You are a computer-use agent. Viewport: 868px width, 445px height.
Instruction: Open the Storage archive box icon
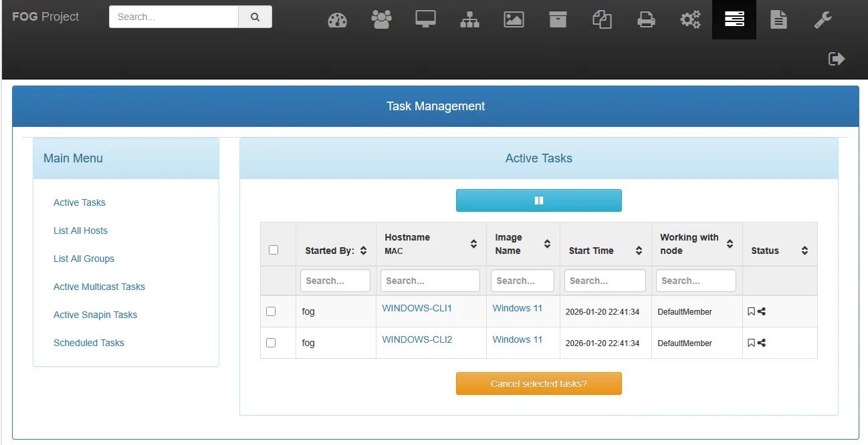click(558, 20)
